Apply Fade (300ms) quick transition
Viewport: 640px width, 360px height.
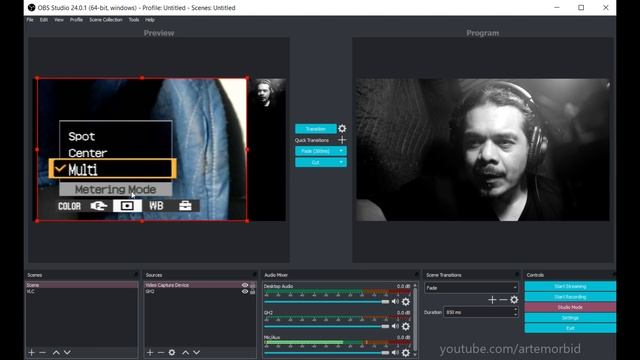(x=316, y=151)
